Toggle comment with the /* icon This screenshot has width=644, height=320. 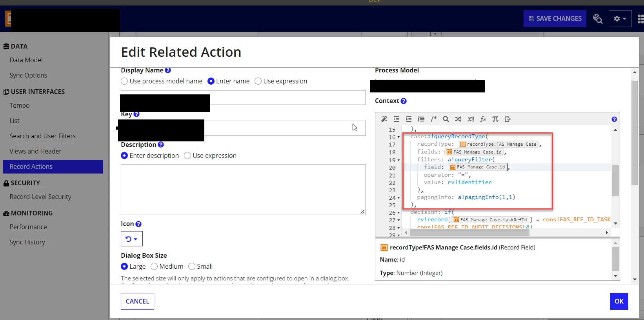coord(433,119)
